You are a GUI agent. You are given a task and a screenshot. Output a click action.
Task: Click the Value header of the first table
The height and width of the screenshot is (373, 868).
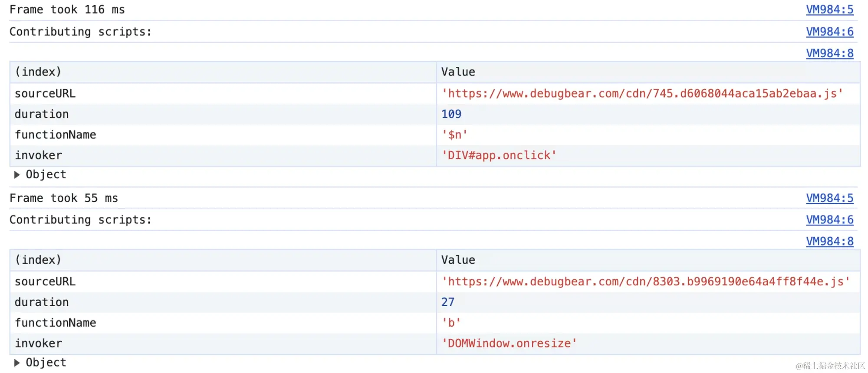click(458, 72)
